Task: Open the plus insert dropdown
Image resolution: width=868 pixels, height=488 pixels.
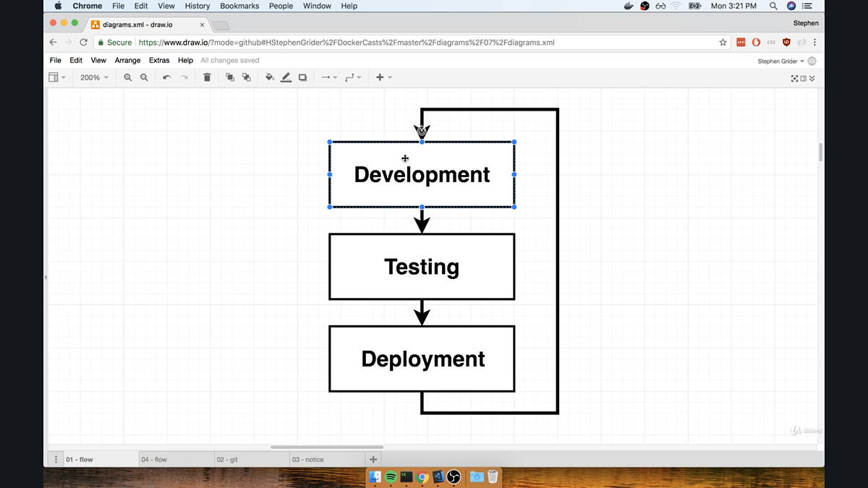Action: pyautogui.click(x=383, y=77)
